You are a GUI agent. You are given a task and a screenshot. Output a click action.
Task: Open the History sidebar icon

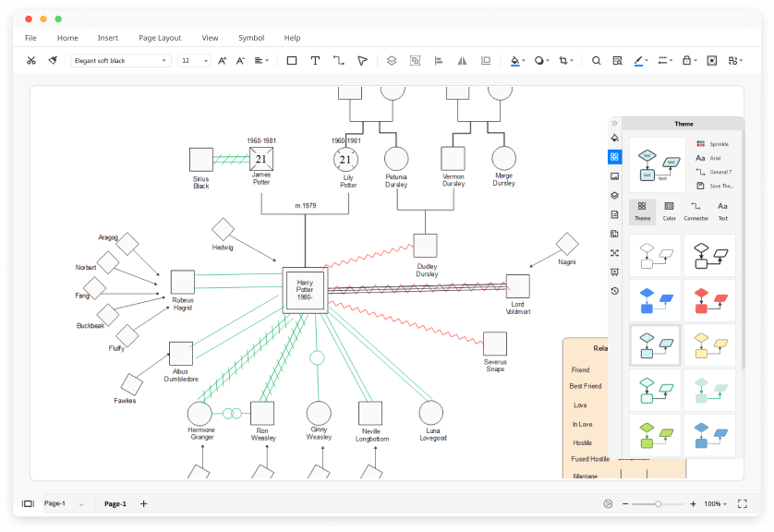pyautogui.click(x=614, y=291)
